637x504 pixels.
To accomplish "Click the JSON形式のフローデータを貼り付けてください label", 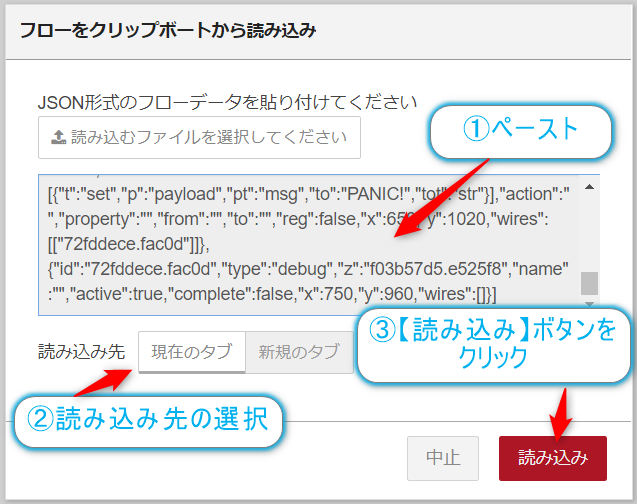I will point(228,102).
